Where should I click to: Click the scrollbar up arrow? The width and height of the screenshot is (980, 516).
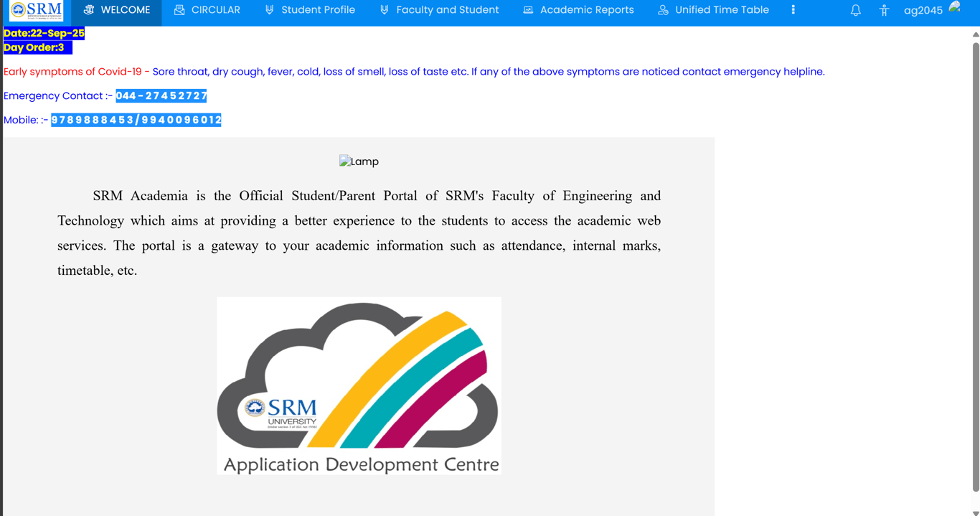click(x=976, y=34)
